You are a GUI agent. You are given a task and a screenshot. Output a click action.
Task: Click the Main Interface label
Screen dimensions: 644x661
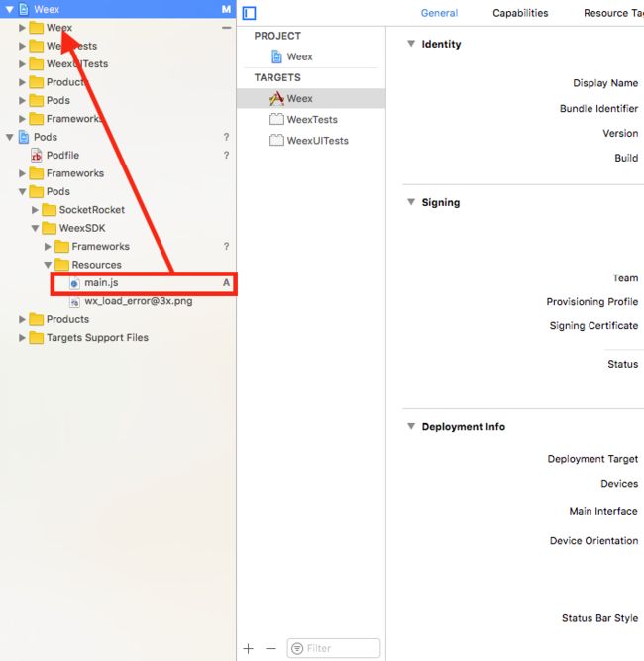point(603,511)
